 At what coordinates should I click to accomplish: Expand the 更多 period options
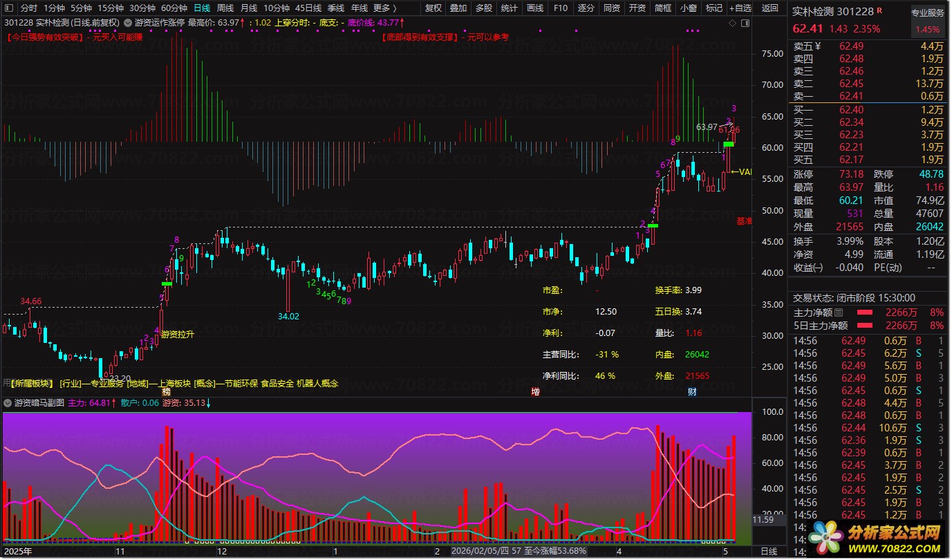[384, 8]
